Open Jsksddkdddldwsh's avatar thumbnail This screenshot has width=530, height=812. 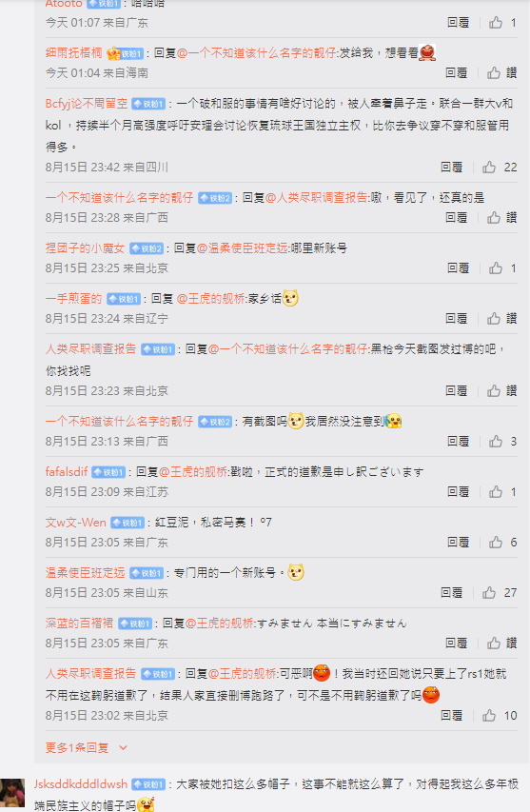coord(12,793)
